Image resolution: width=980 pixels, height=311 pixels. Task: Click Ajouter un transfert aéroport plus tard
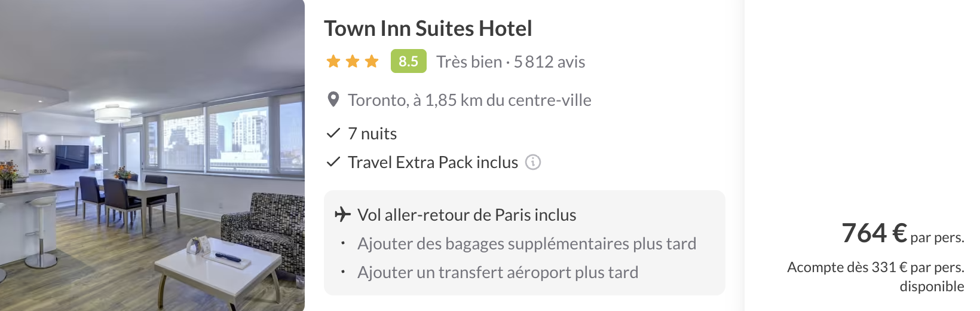tap(498, 273)
